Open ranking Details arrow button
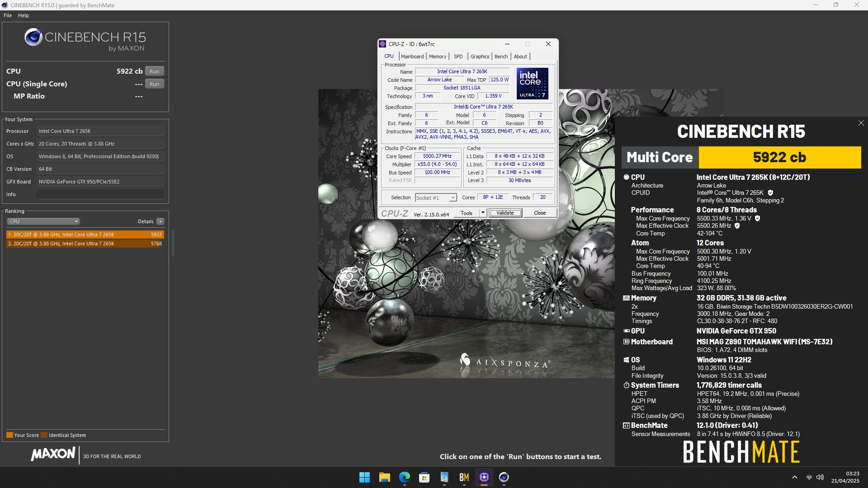The height and width of the screenshot is (488, 868). pyautogui.click(x=160, y=221)
